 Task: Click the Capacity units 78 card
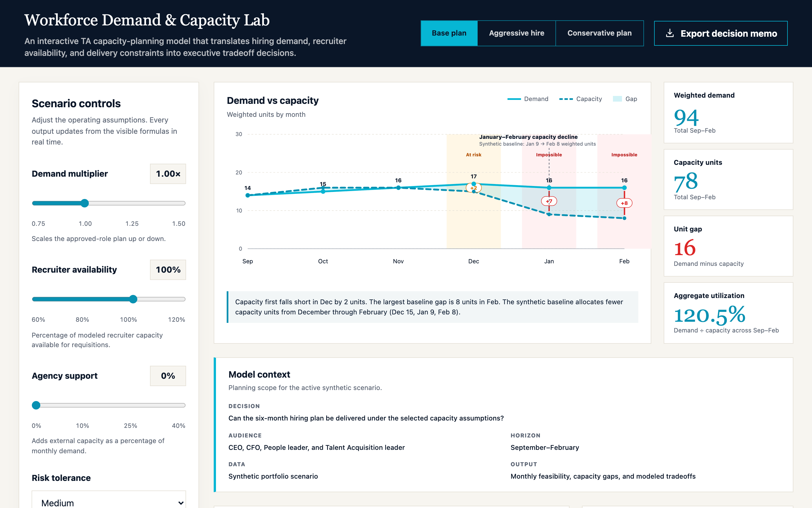tap(728, 179)
